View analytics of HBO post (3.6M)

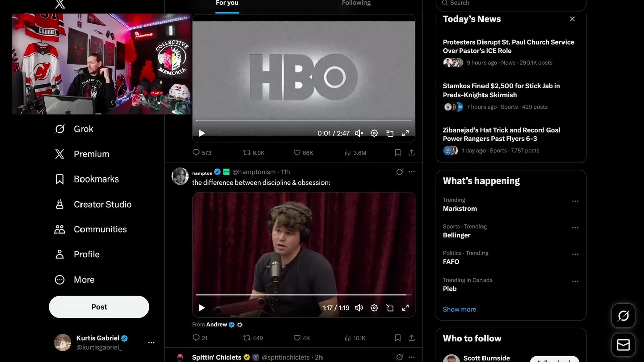click(x=355, y=153)
